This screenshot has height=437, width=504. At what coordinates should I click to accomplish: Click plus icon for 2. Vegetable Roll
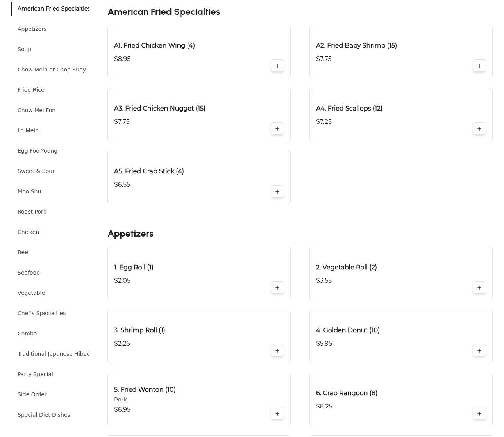[x=479, y=288]
